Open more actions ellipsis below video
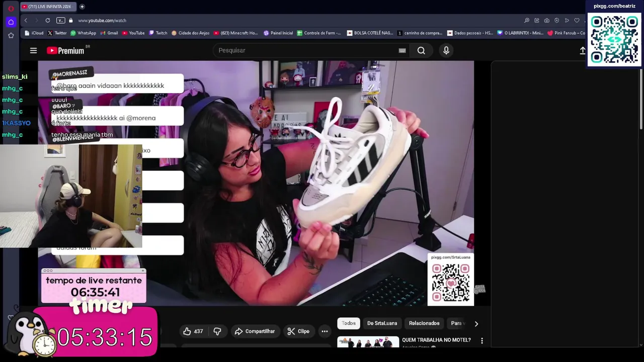 point(325,331)
